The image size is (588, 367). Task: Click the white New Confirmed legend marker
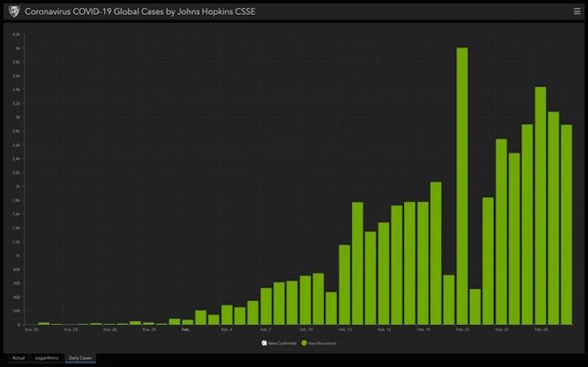coord(264,343)
